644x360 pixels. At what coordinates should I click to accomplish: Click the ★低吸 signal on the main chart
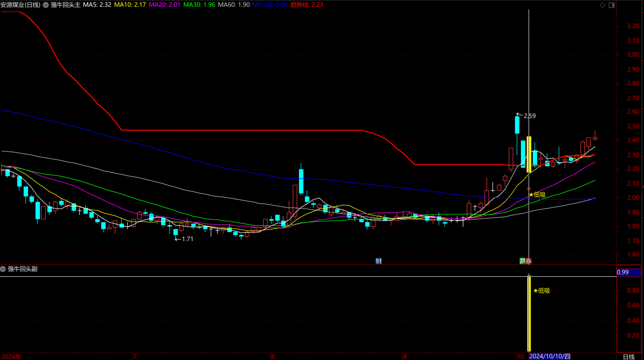pos(537,195)
